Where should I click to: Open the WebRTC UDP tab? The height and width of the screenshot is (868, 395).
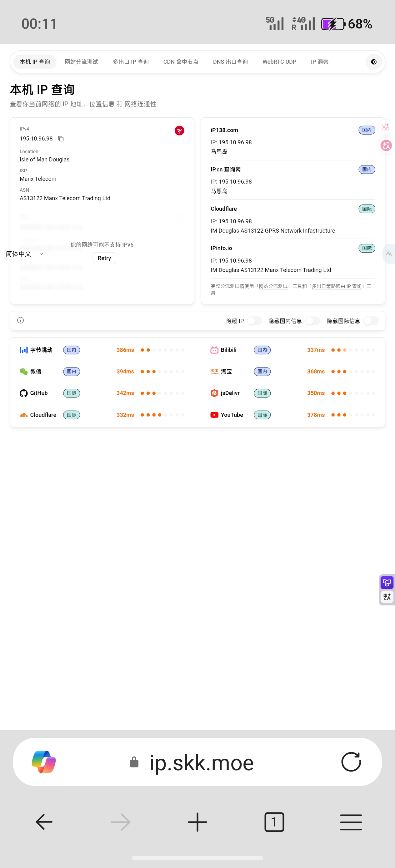pos(279,62)
